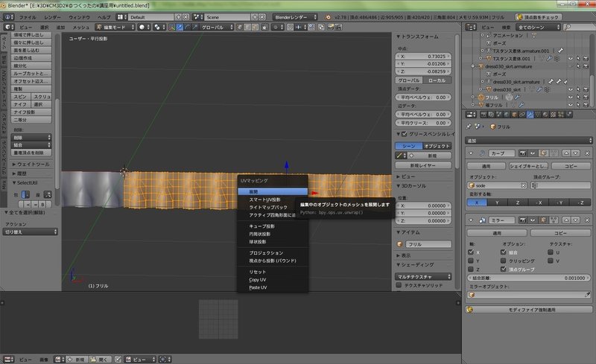Open the レンダー menu
This screenshot has height=364, width=596.
coord(52,17)
